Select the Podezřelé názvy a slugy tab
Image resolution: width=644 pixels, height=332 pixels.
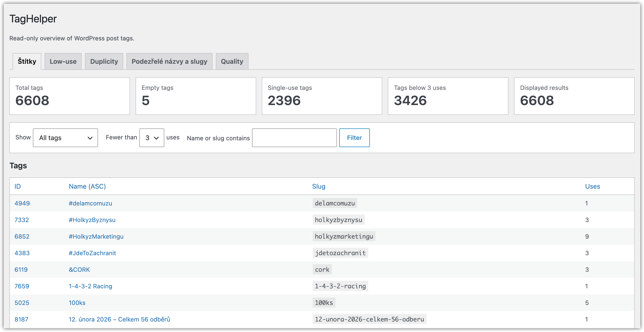[x=169, y=61]
